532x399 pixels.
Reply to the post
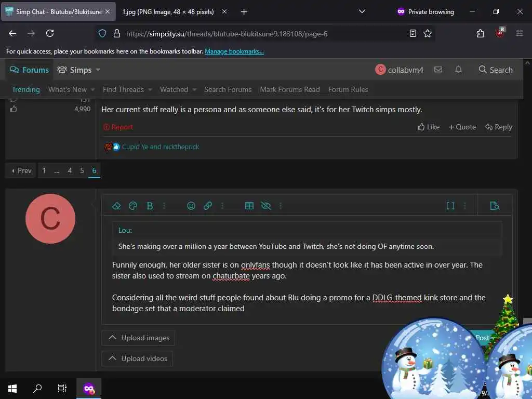pos(499,127)
